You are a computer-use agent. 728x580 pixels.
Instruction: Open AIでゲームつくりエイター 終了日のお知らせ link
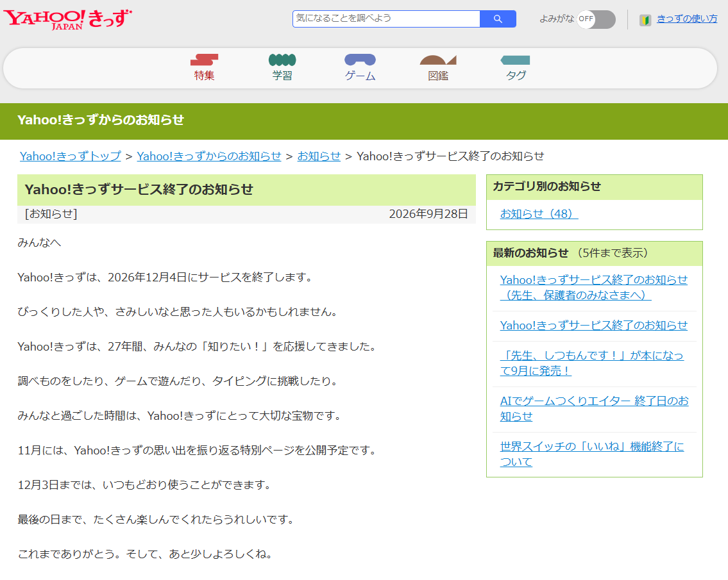coord(595,408)
